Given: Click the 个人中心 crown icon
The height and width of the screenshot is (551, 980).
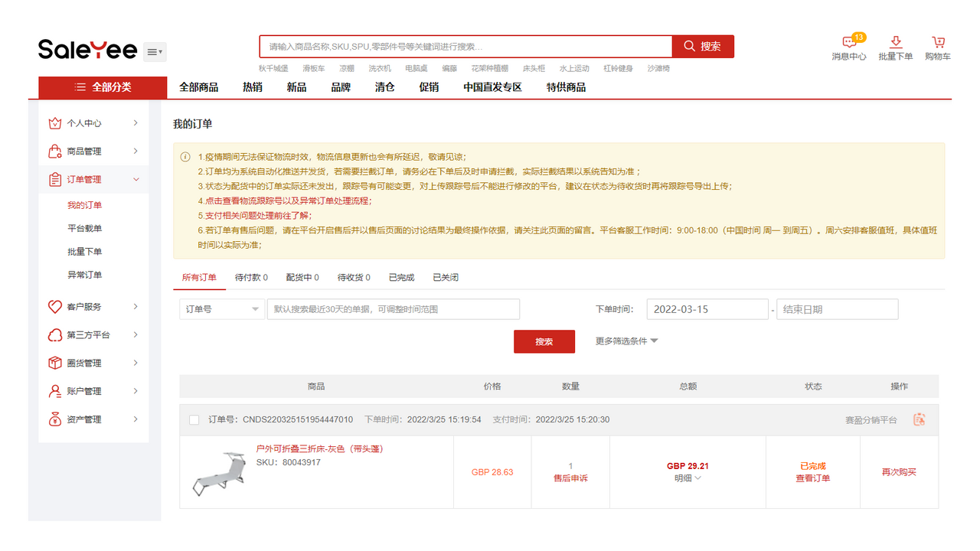Looking at the screenshot, I should click(54, 123).
